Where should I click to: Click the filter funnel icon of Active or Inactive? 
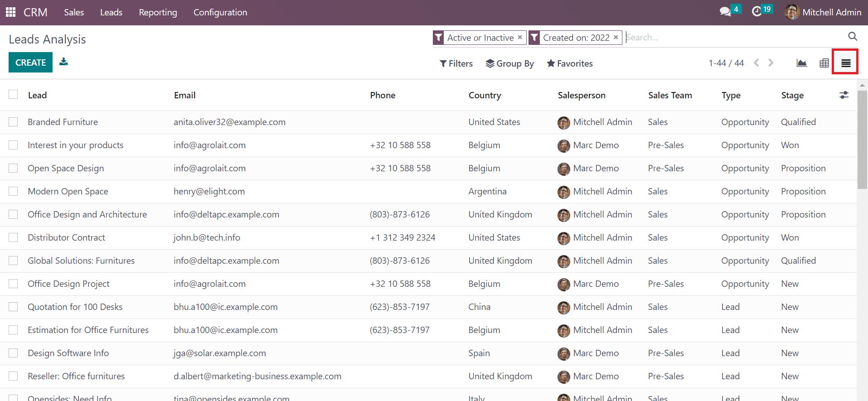pos(438,38)
